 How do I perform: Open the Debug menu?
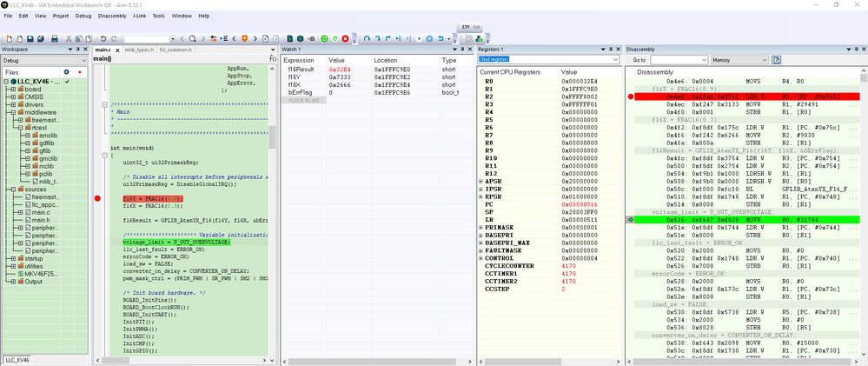[83, 16]
